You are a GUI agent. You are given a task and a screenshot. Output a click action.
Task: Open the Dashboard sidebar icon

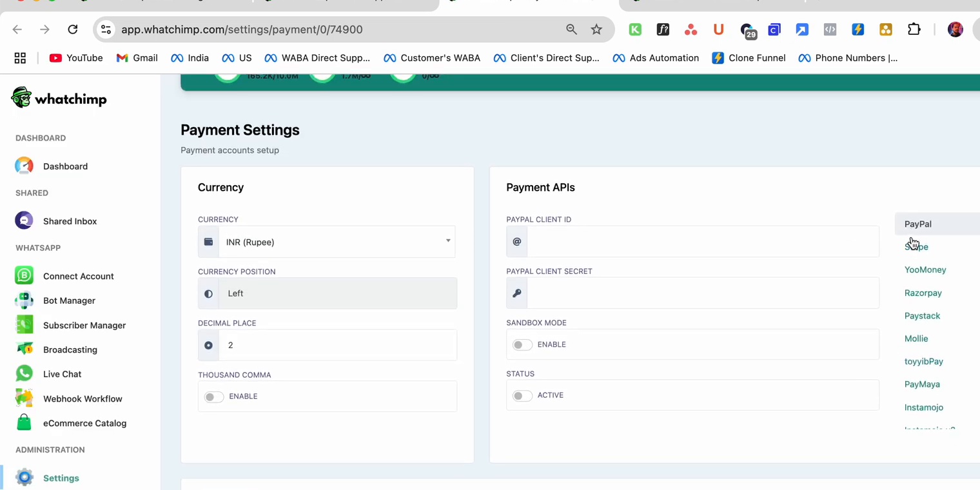24,166
